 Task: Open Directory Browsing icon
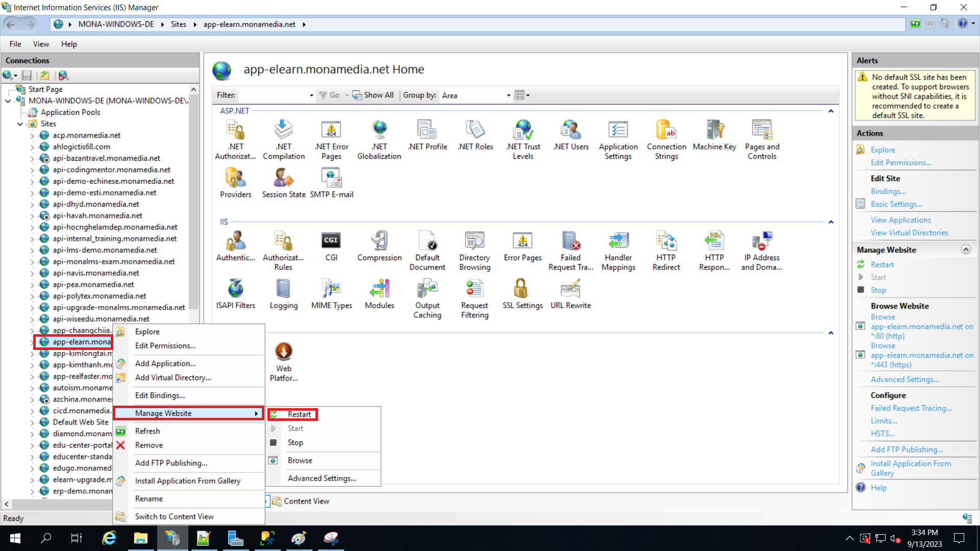[475, 251]
